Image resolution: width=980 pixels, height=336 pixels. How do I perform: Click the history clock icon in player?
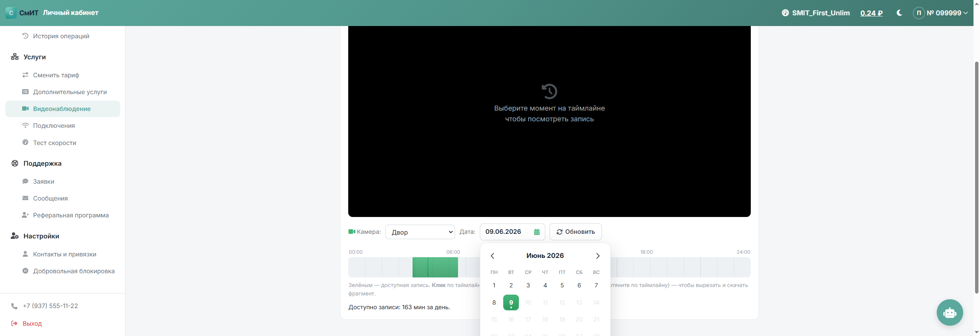pyautogui.click(x=550, y=91)
